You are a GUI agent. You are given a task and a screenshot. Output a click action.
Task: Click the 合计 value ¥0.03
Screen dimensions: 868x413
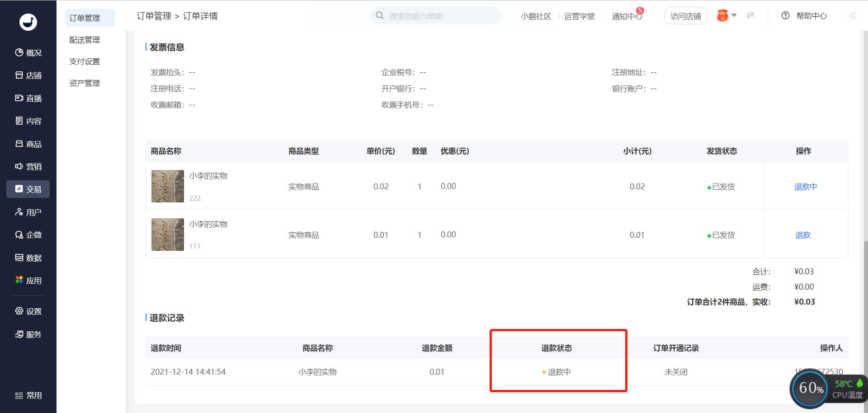(x=804, y=272)
